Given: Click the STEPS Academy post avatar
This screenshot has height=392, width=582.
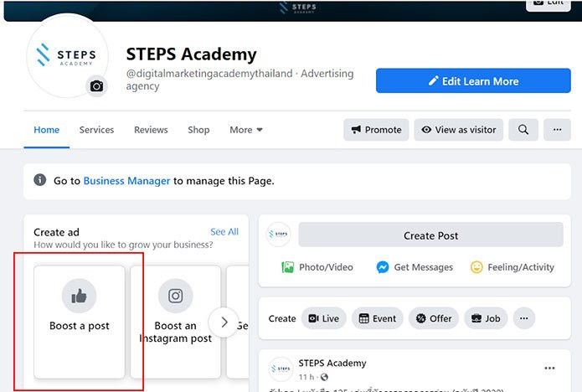Looking at the screenshot, I should (281, 369).
